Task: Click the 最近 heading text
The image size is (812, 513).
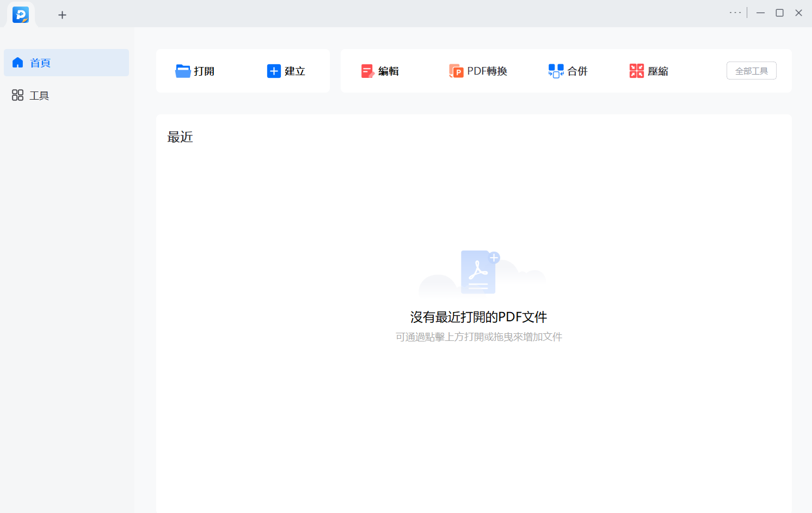Action: pyautogui.click(x=180, y=137)
